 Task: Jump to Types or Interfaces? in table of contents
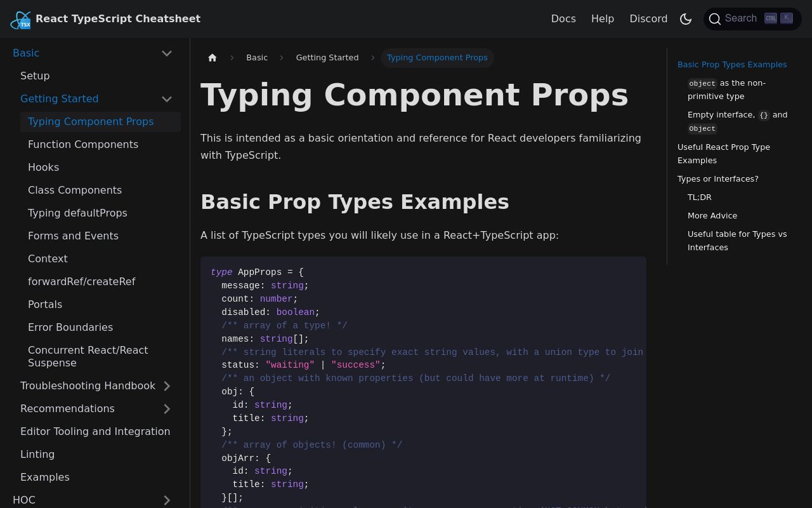(x=717, y=178)
